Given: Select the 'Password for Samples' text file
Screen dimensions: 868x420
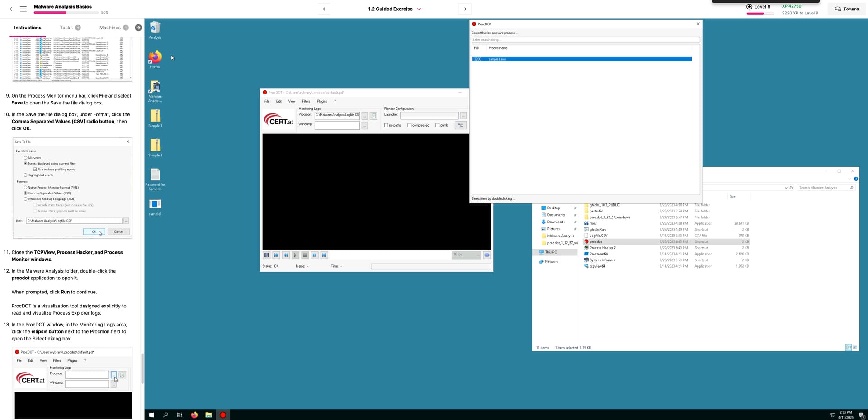Looking at the screenshot, I should 155,179.
